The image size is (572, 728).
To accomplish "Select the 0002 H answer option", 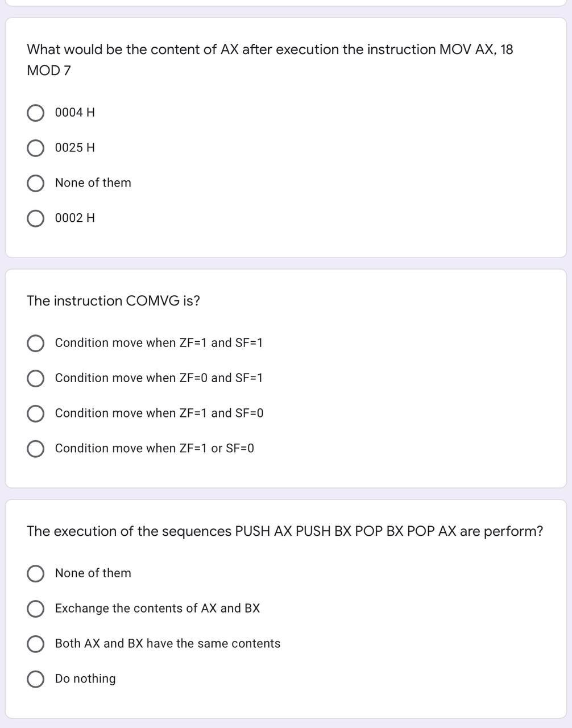I will (36, 218).
